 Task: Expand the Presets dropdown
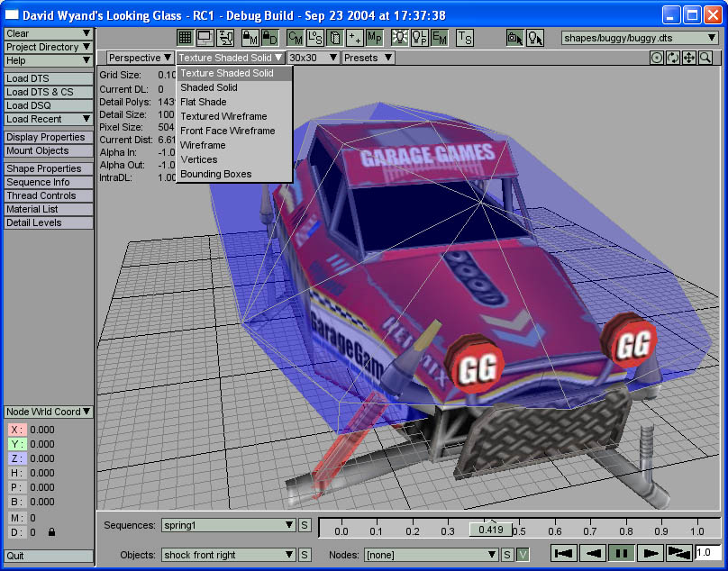(368, 58)
